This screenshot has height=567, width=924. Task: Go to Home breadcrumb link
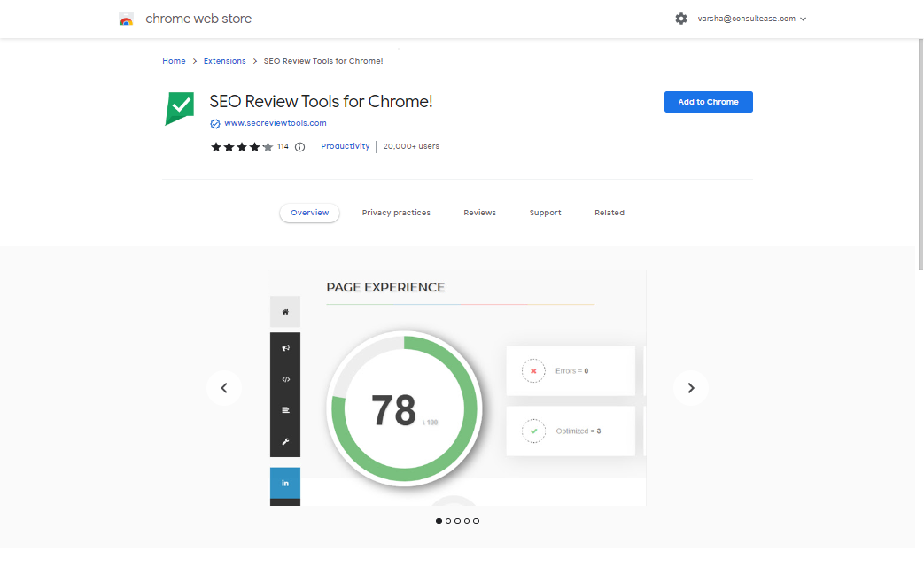tap(174, 61)
